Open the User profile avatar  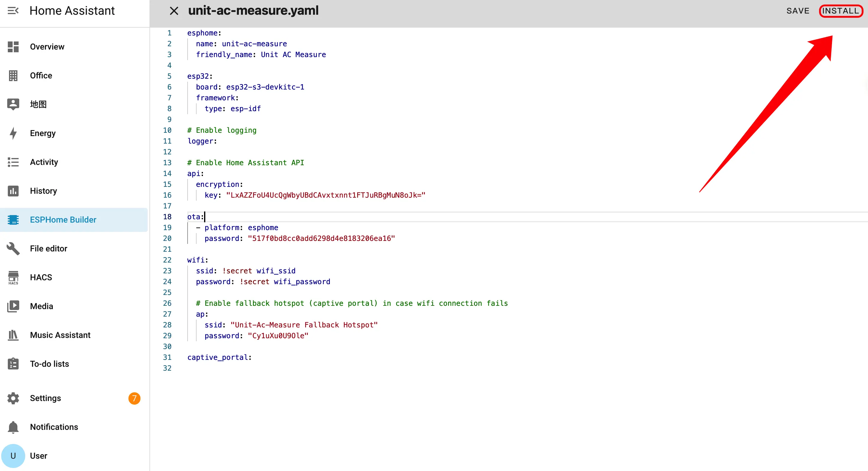[x=13, y=456]
